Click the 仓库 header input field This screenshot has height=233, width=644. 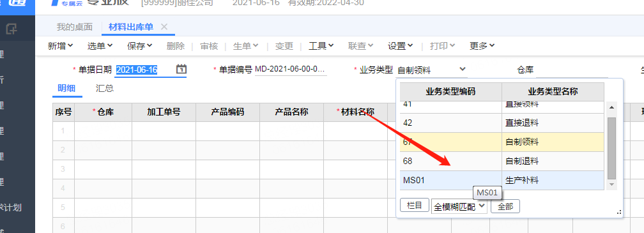click(572, 70)
